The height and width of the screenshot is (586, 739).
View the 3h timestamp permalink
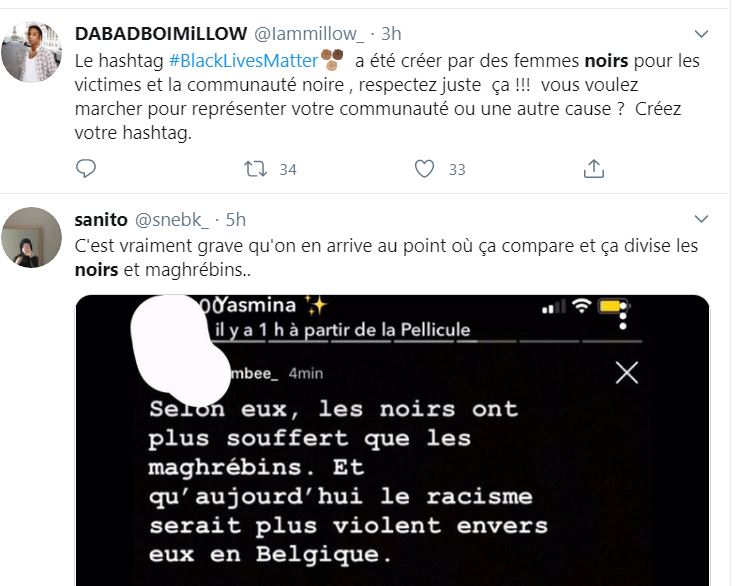pos(391,34)
